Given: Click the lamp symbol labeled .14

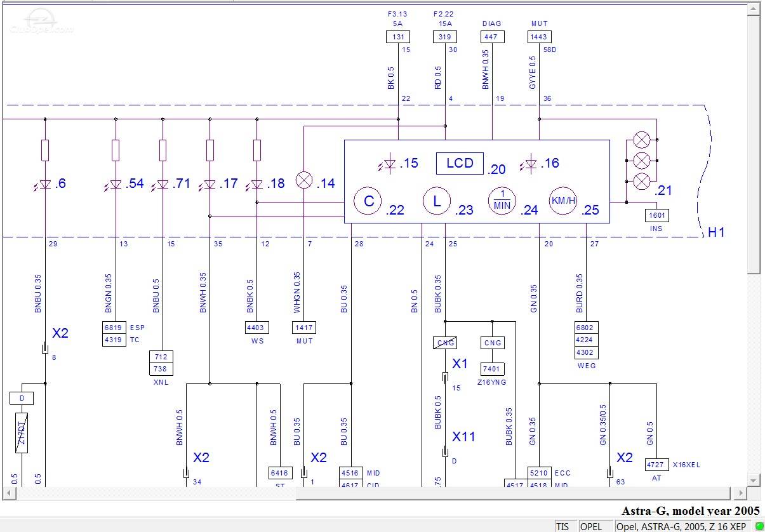Looking at the screenshot, I should pos(305,181).
